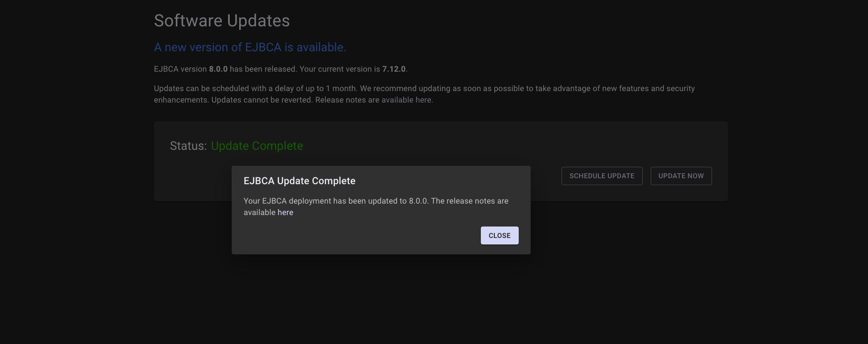The image size is (868, 344).
Task: Open the "available here" release notes link
Action: 407,100
